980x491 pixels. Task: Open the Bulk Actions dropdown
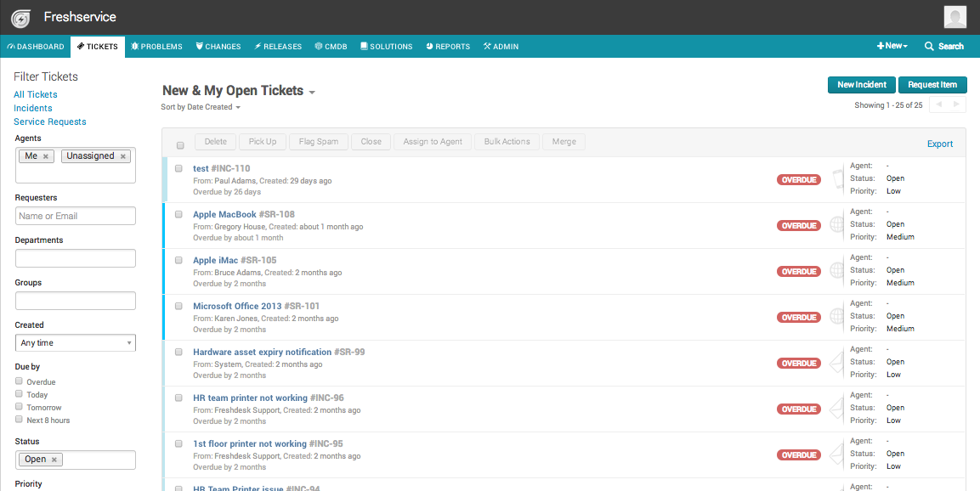point(507,142)
